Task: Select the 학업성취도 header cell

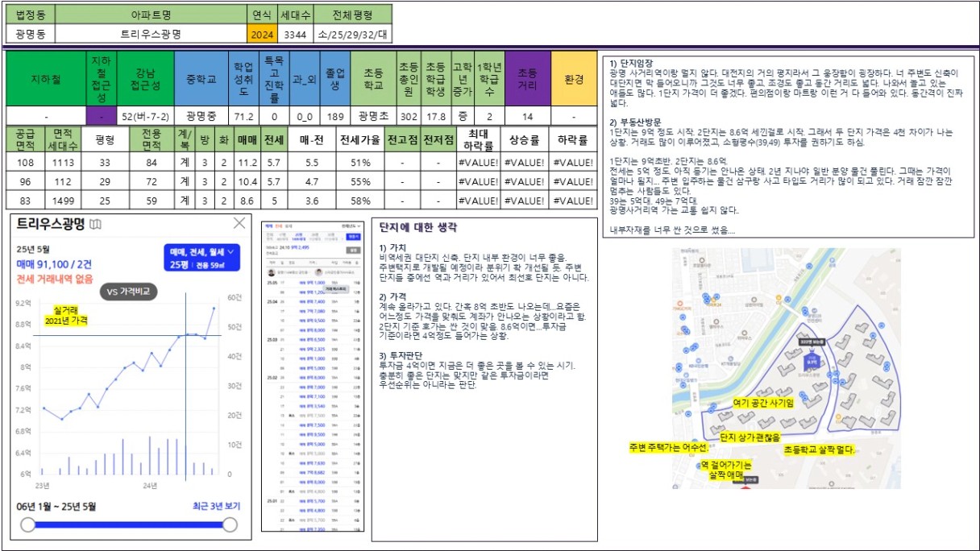Action: [x=244, y=80]
